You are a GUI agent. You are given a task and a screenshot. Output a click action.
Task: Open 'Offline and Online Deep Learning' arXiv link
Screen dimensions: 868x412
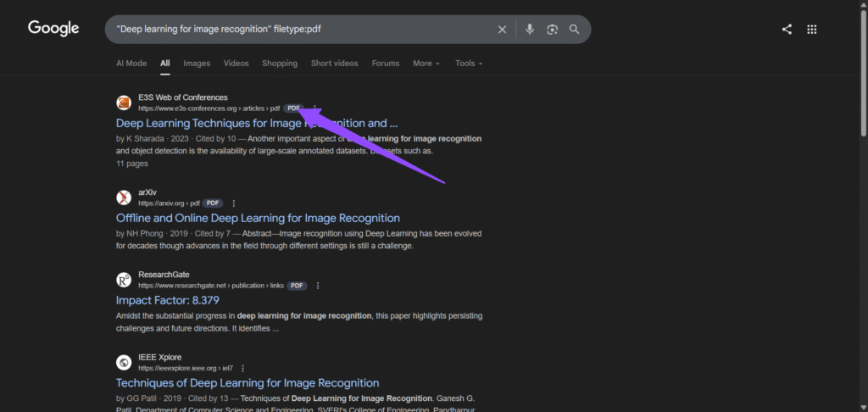click(258, 219)
